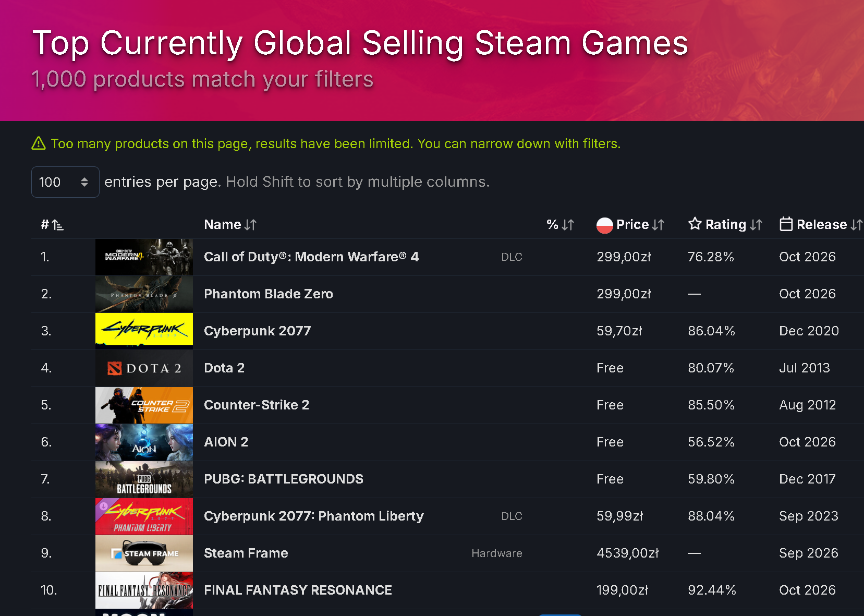Click the 56.52% rating of AION 2
Viewport: 864px width, 616px height.
(x=711, y=442)
